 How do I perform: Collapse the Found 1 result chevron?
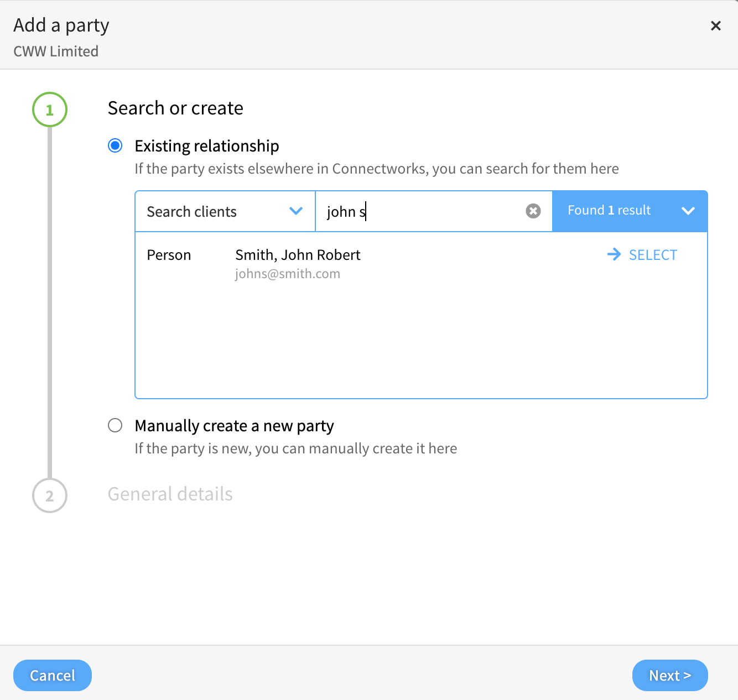tap(688, 211)
